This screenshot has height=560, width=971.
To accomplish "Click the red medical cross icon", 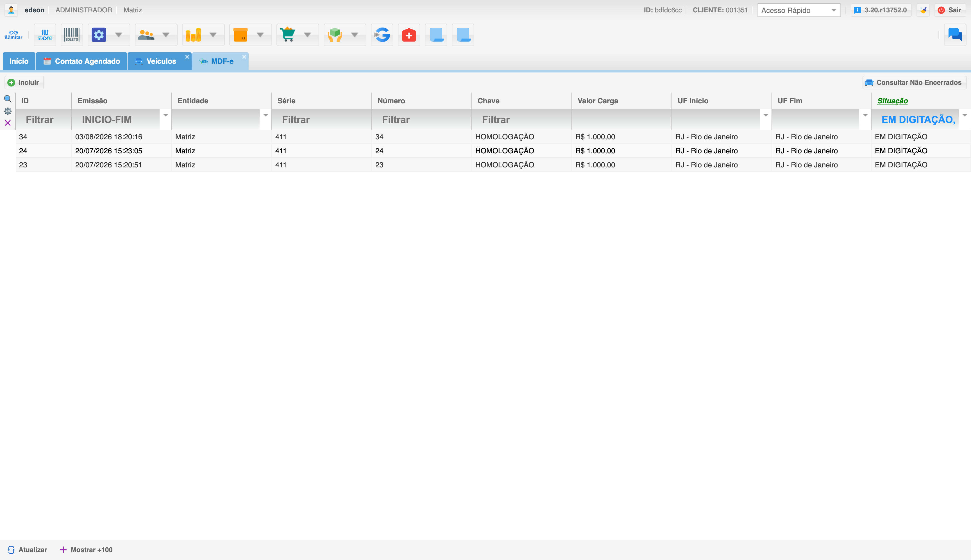I will point(409,35).
